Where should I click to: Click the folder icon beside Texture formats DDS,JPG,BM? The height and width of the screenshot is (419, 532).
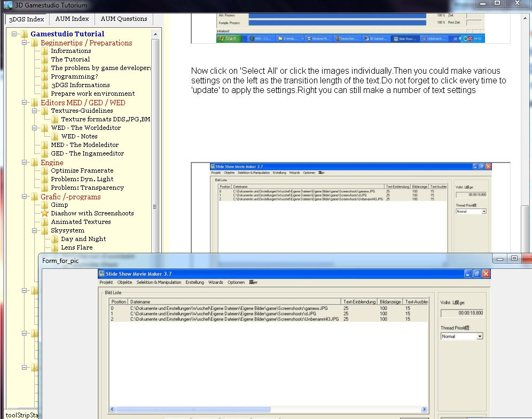click(x=55, y=119)
